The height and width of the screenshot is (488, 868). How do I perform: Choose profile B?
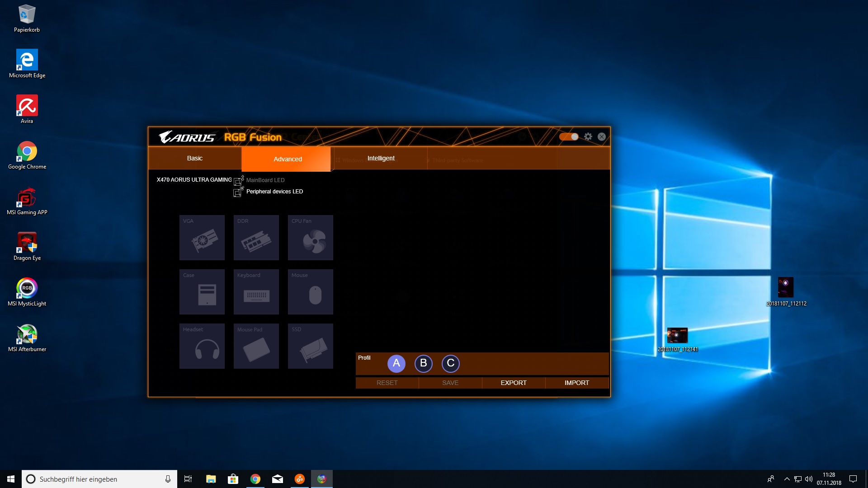(424, 363)
